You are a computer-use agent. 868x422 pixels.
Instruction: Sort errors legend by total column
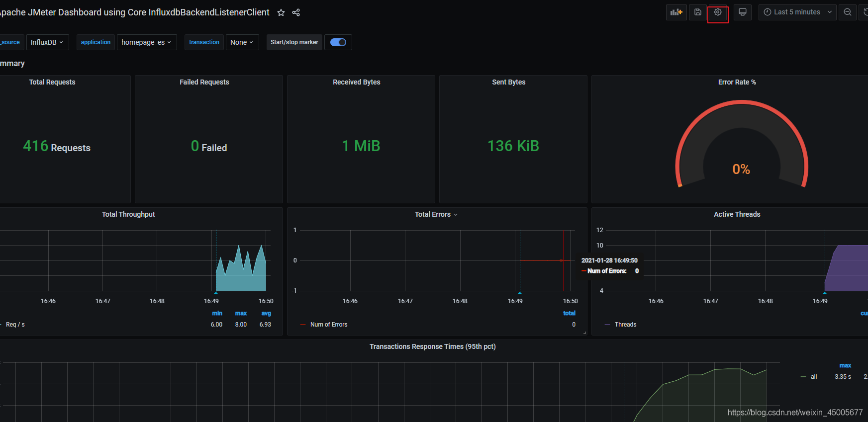[569, 313]
